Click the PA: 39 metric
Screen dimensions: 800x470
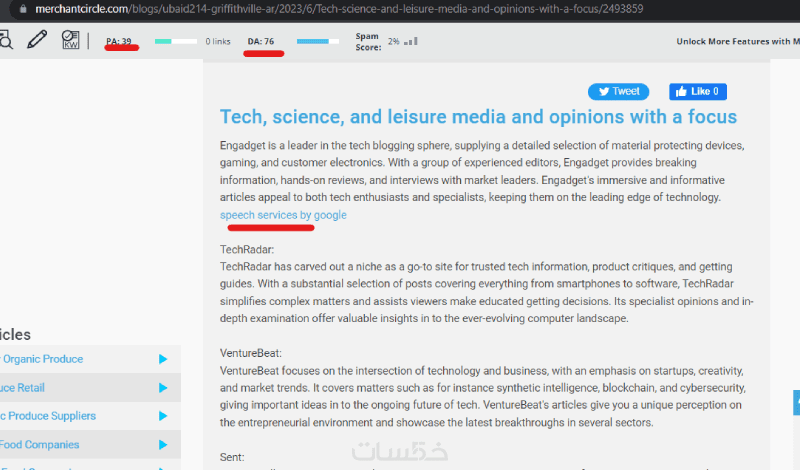tap(119, 41)
